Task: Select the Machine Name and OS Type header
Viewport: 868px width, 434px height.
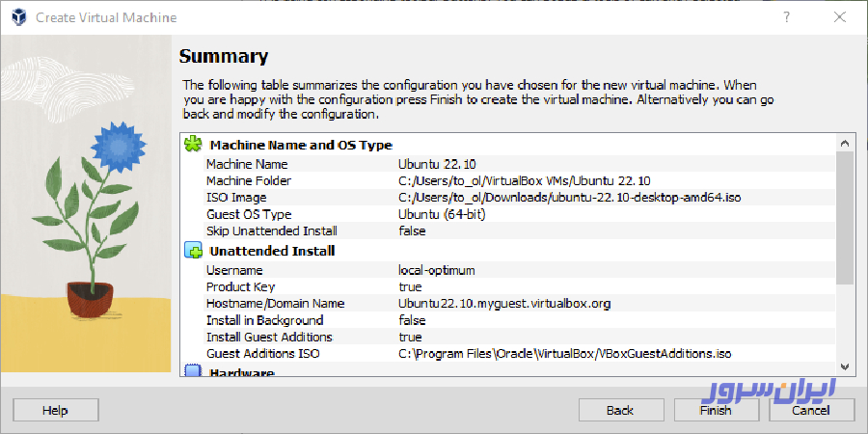Action: click(x=301, y=146)
